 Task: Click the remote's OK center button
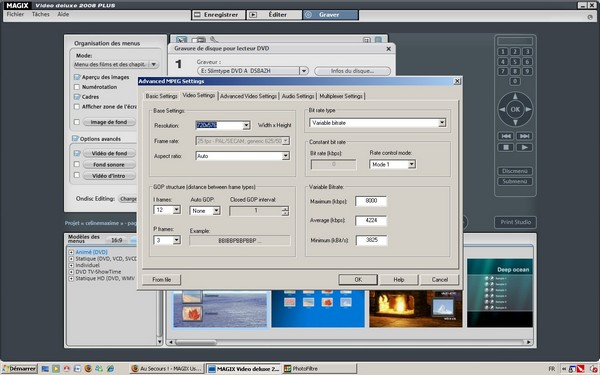click(x=515, y=109)
